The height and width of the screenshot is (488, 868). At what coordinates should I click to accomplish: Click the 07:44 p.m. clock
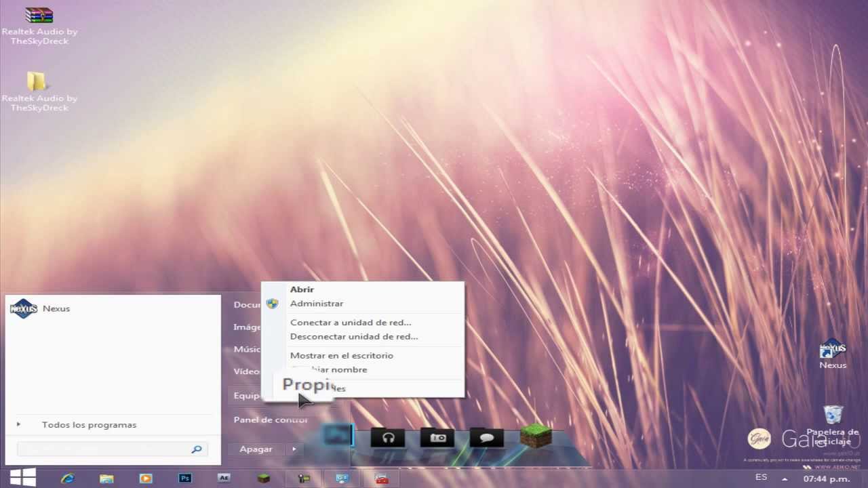(827, 479)
